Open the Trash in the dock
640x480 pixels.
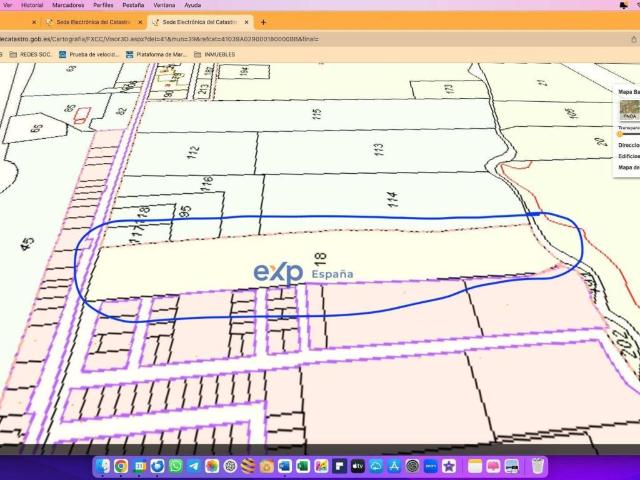coord(538,466)
